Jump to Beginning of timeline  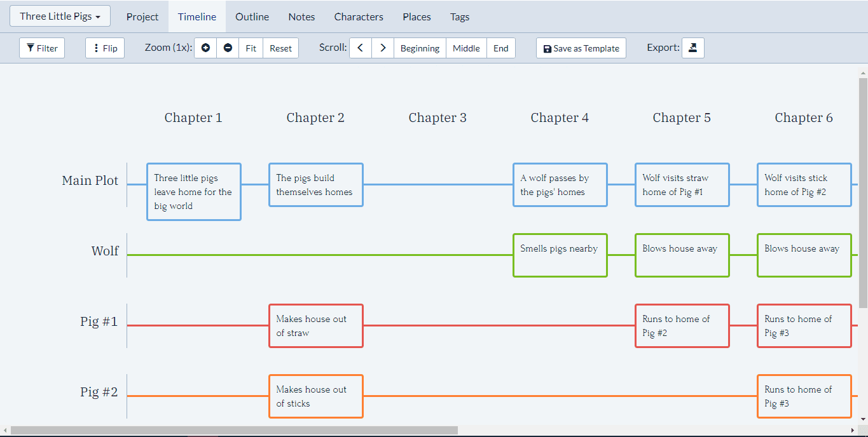pyautogui.click(x=420, y=48)
